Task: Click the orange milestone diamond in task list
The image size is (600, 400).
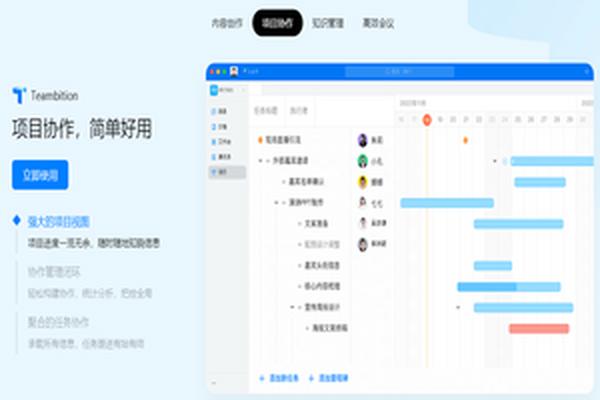Action: pos(261,139)
